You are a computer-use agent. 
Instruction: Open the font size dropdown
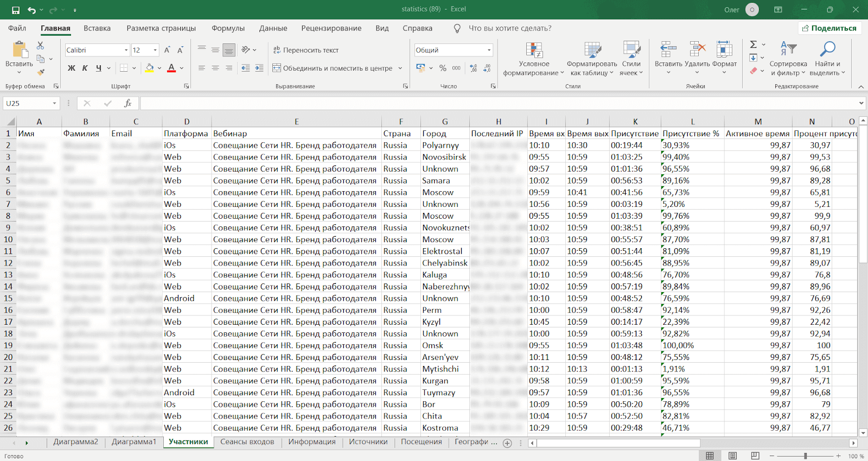pos(155,50)
